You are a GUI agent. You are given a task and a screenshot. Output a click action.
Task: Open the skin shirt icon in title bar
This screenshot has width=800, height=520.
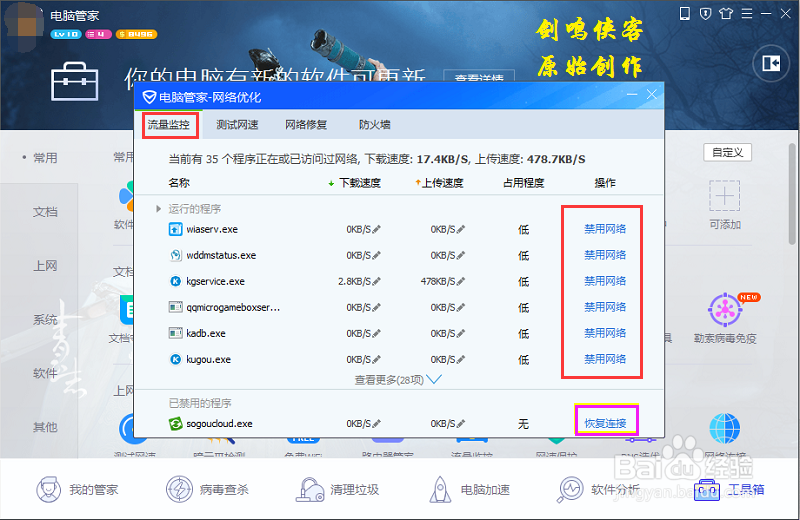[726, 14]
